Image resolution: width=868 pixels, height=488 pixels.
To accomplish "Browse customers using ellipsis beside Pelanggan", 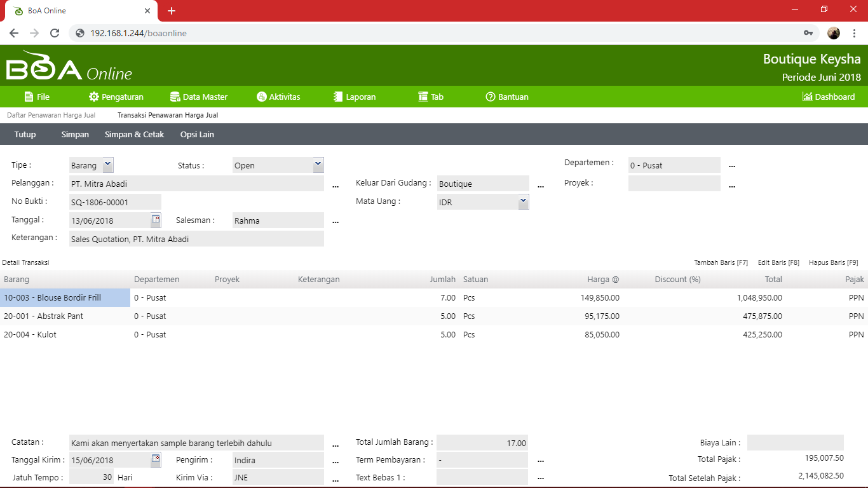I will 336,186.
